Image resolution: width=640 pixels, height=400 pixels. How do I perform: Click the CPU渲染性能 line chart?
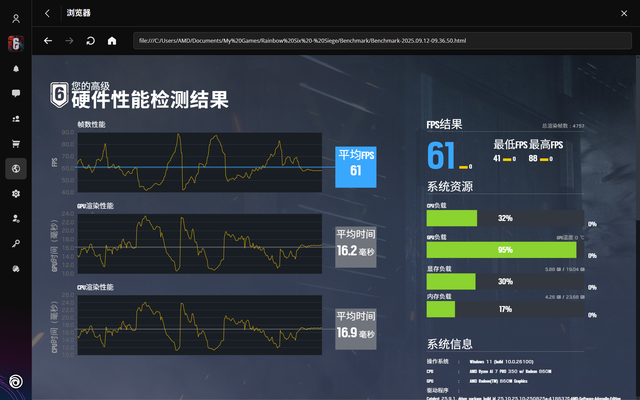[x=200, y=325]
